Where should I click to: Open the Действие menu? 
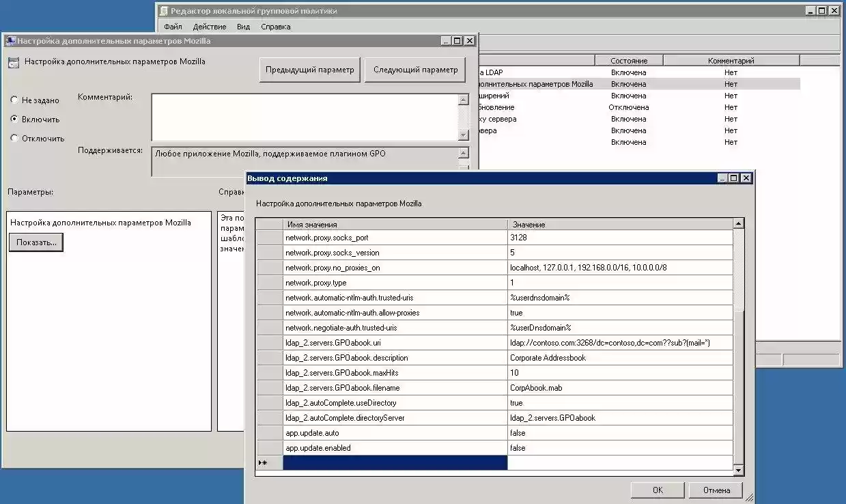tap(209, 26)
